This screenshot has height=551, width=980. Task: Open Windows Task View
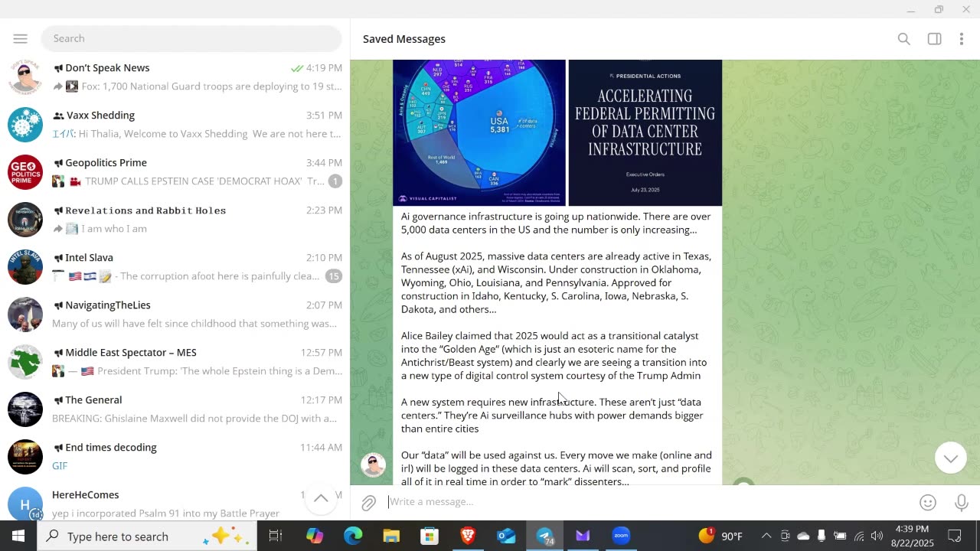276,536
